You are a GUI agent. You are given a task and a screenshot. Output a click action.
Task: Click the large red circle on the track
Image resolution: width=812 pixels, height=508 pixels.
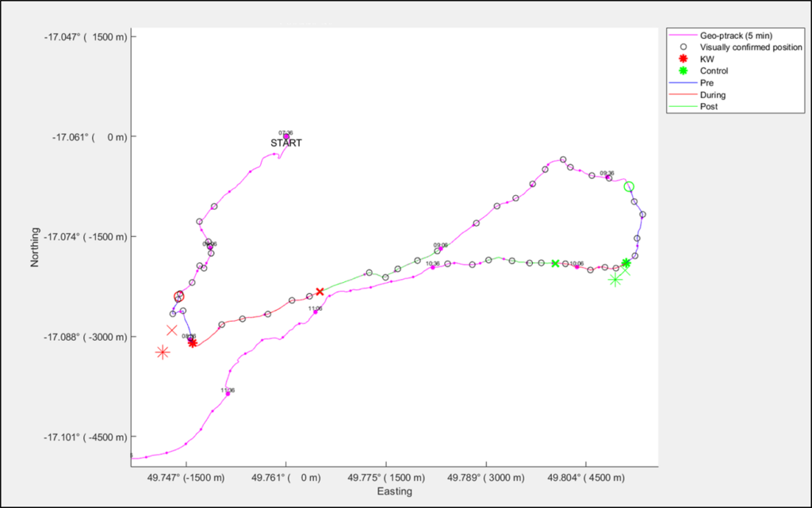click(178, 297)
